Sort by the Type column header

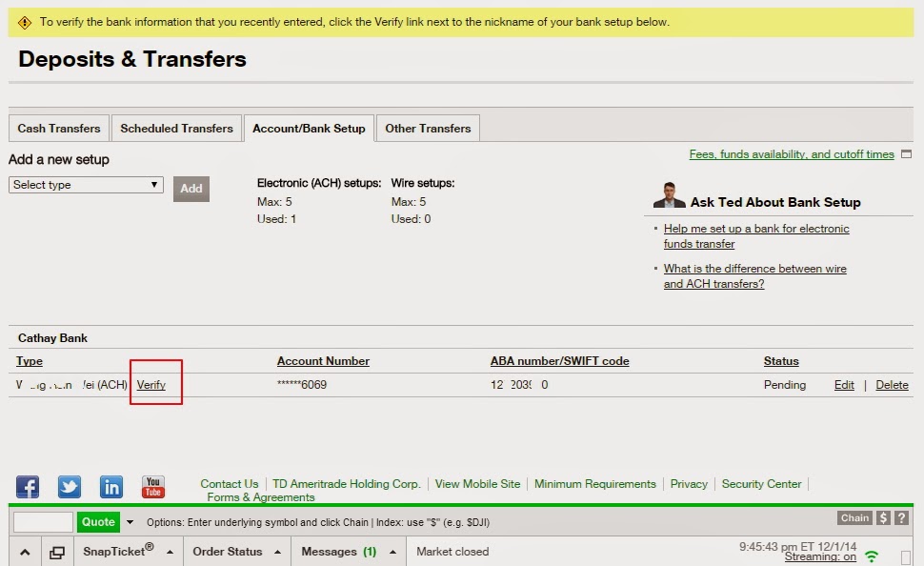tap(30, 361)
